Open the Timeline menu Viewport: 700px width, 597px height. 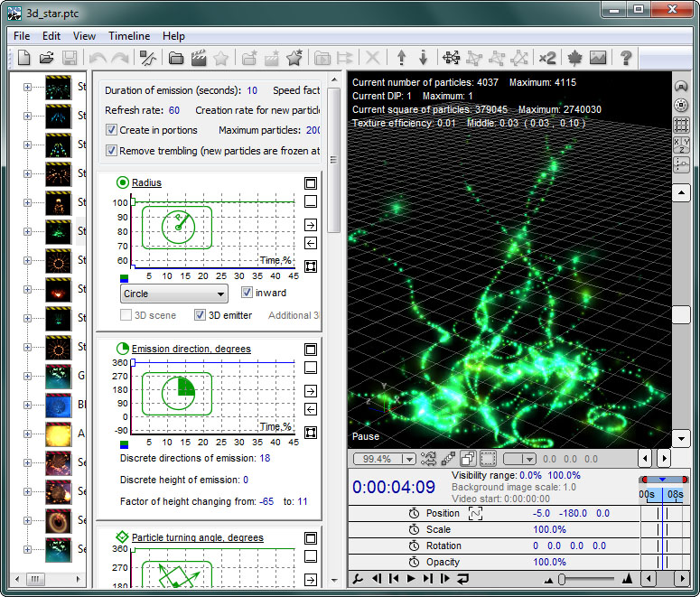pyautogui.click(x=129, y=36)
